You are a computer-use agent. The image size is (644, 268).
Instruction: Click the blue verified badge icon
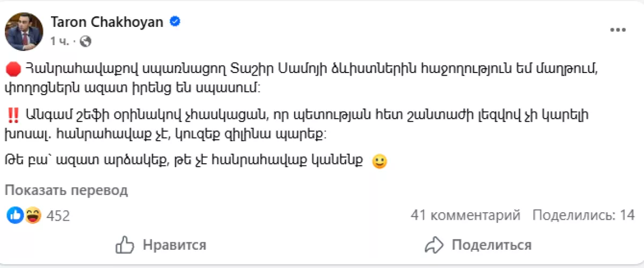coord(175,21)
